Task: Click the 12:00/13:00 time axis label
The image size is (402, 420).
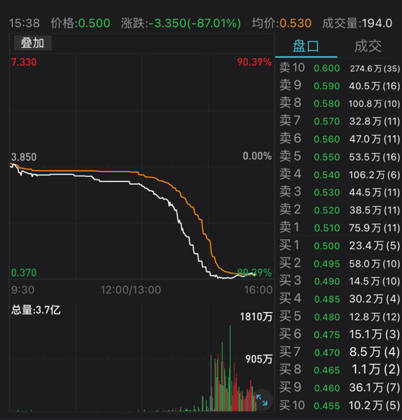Action: point(131,290)
